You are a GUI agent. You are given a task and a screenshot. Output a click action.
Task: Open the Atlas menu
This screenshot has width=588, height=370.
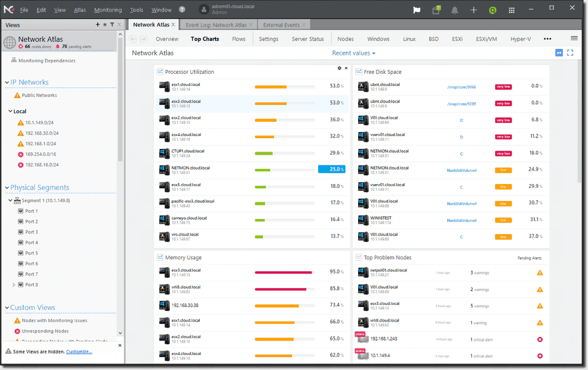(x=80, y=10)
